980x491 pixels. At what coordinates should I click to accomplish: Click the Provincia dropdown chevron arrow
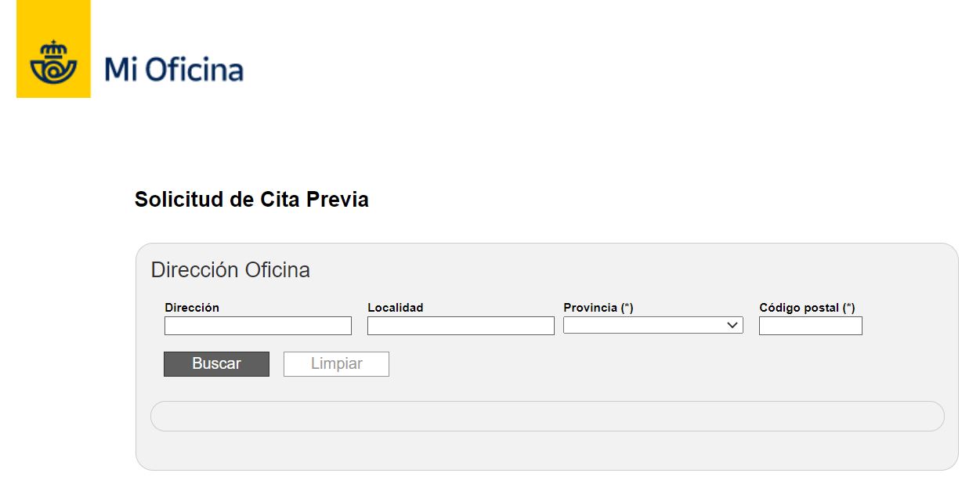pyautogui.click(x=733, y=325)
